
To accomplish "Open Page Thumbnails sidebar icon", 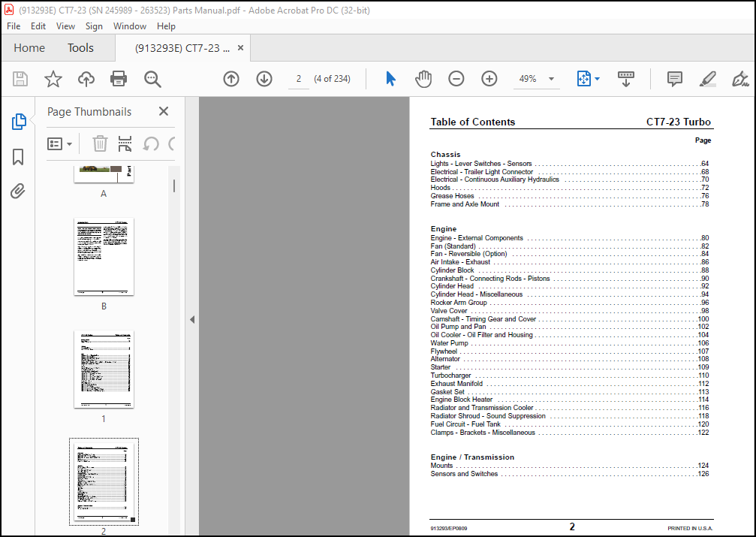I will pos(18,122).
